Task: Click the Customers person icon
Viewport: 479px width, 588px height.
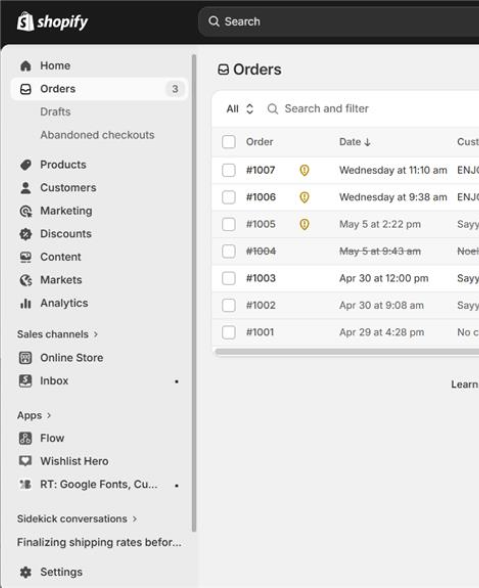Action: [x=26, y=188]
